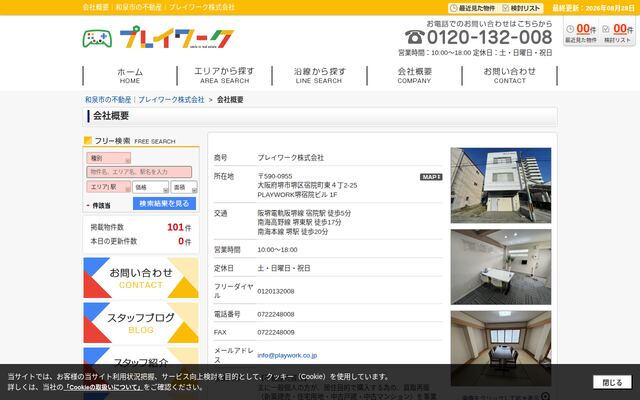Image resolution: width=640 pixels, height=400 pixels.
Task: Open the 種別 dropdown in free search
Action: (x=109, y=158)
